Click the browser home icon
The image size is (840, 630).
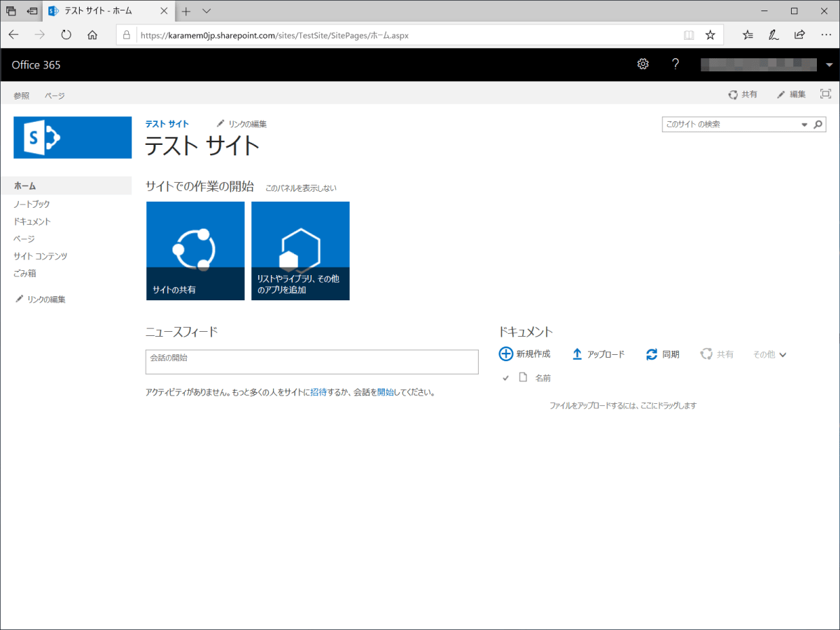coord(92,35)
